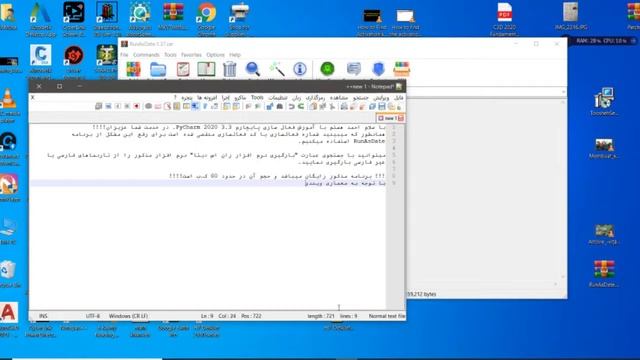The width and height of the screenshot is (640, 360).
Task: Open WinRAR File menu
Action: pyautogui.click(x=124, y=55)
